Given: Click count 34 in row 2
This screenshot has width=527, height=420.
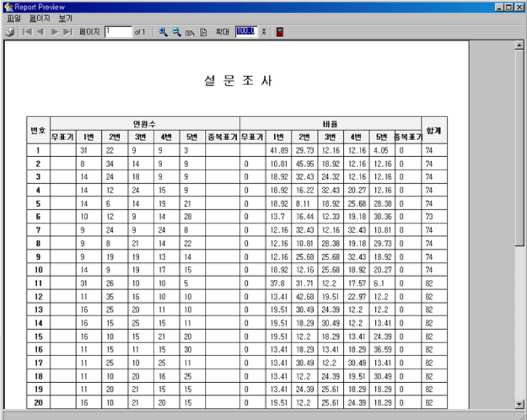Looking at the screenshot, I should coord(110,164).
